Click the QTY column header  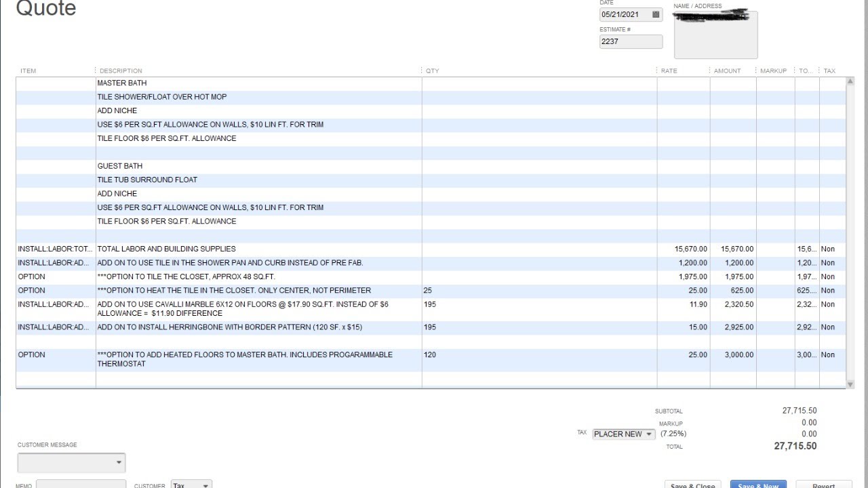pos(433,70)
